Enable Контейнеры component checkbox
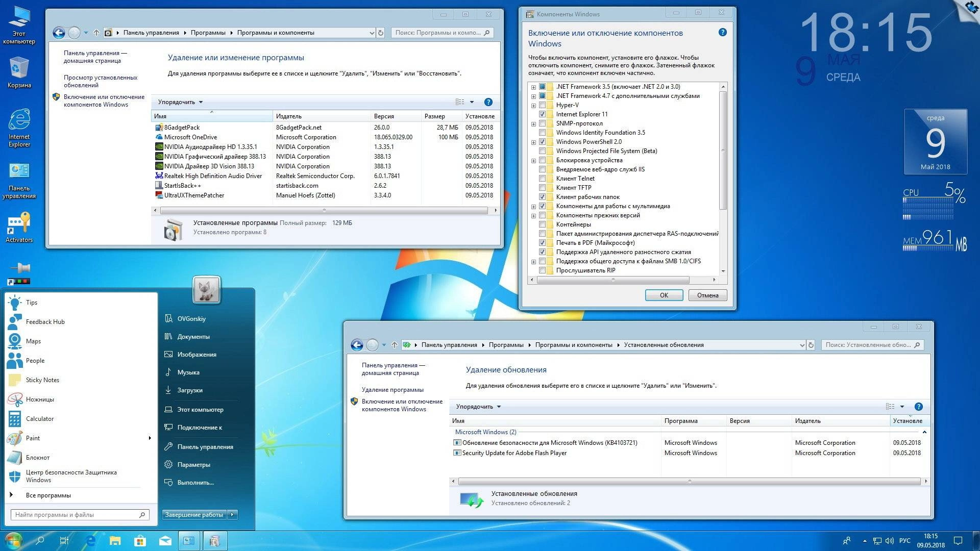This screenshot has height=551, width=980. tap(542, 224)
